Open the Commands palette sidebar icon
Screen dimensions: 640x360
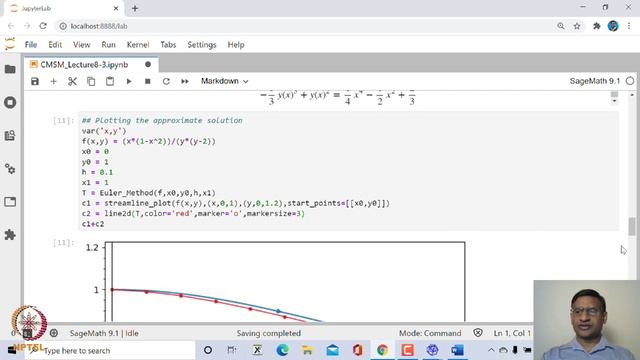(x=10, y=136)
